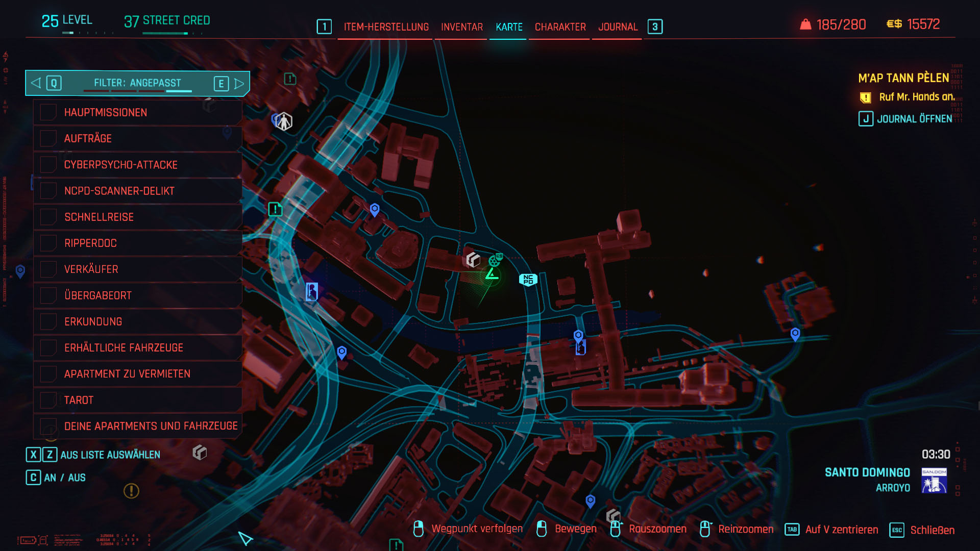This screenshot has width=980, height=551.
Task: Click the E key filter button
Action: pos(221,84)
